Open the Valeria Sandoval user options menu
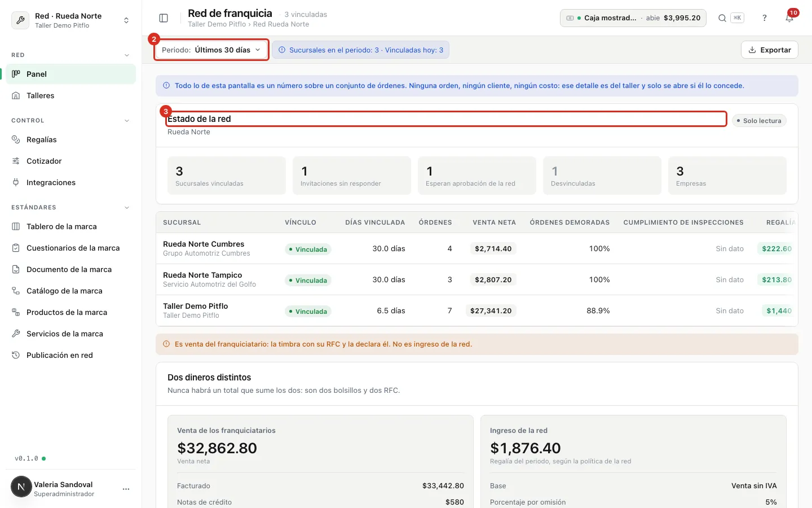Viewport: 812px width, 508px height. 126,489
